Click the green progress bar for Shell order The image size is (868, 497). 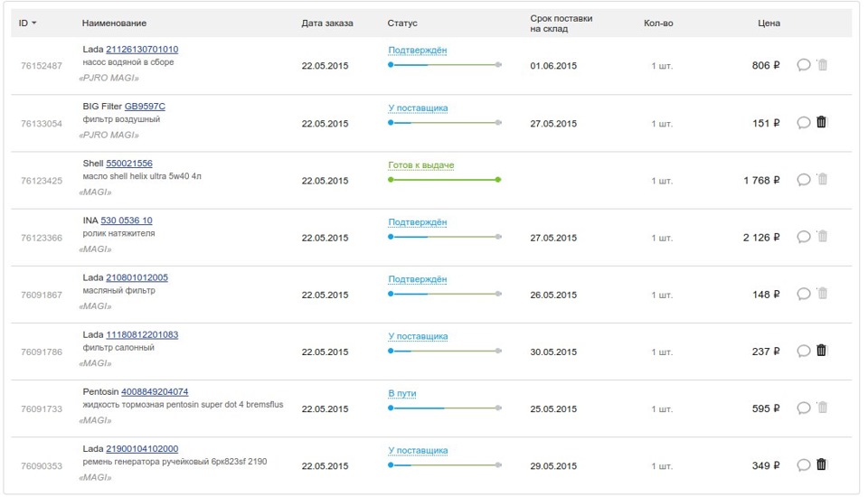(x=444, y=180)
